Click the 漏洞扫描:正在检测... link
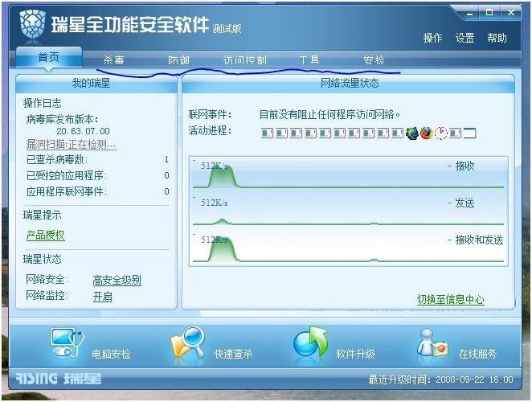This screenshot has width=532, height=402. [72, 144]
